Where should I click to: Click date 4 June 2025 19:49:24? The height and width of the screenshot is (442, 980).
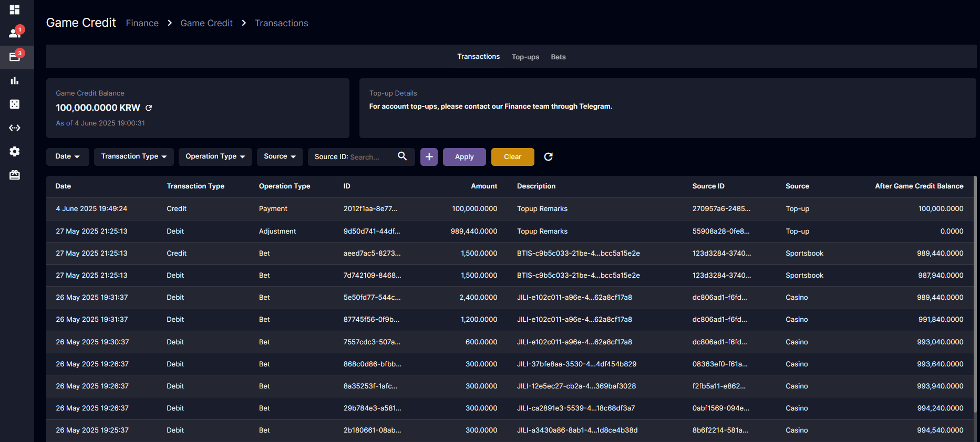pyautogui.click(x=91, y=209)
